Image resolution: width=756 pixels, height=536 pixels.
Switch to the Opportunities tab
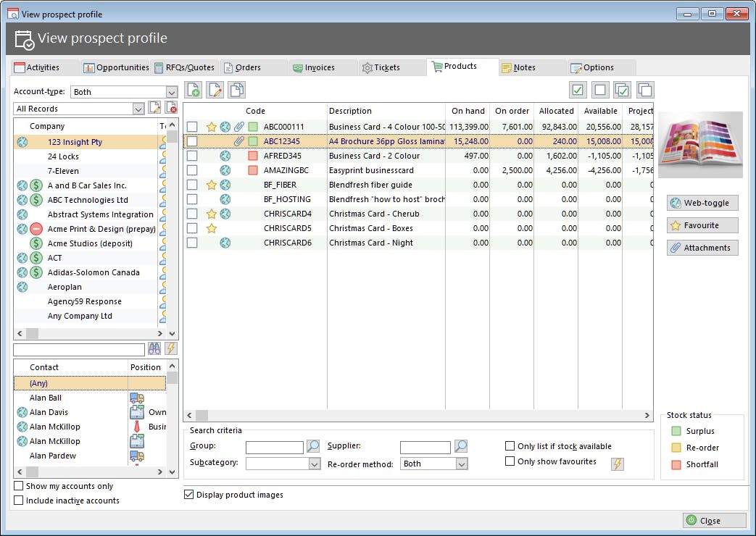116,67
